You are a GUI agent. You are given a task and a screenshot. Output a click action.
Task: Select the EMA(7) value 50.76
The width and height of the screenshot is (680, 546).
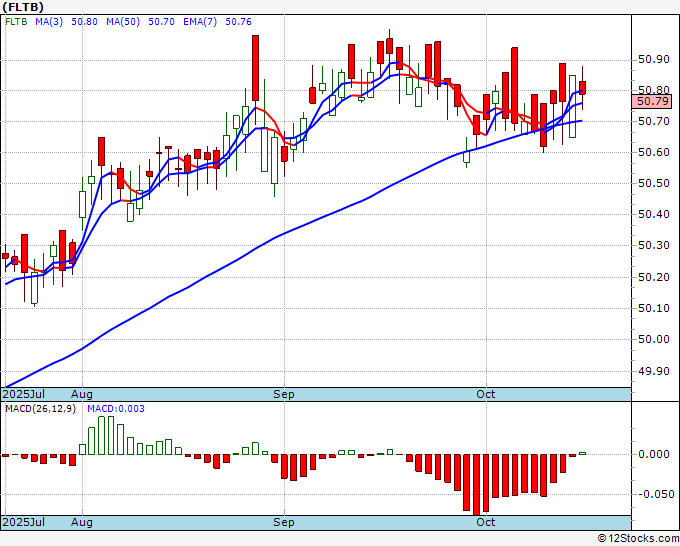[x=238, y=22]
